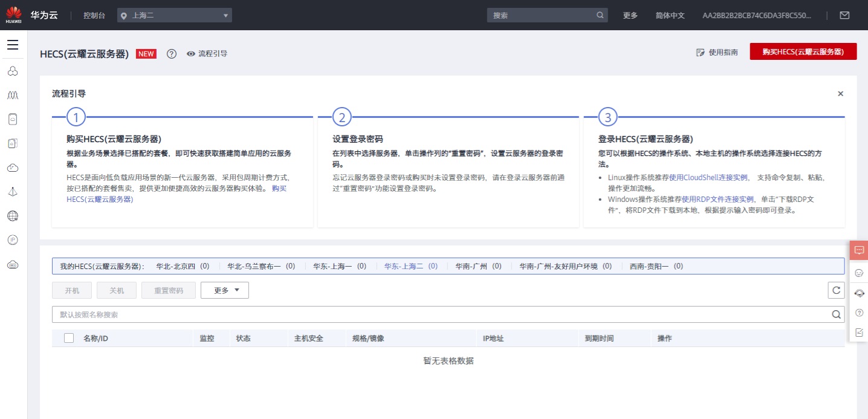
Task: Click the red 购买HECS(云耀云服务器) button
Action: pyautogui.click(x=803, y=52)
